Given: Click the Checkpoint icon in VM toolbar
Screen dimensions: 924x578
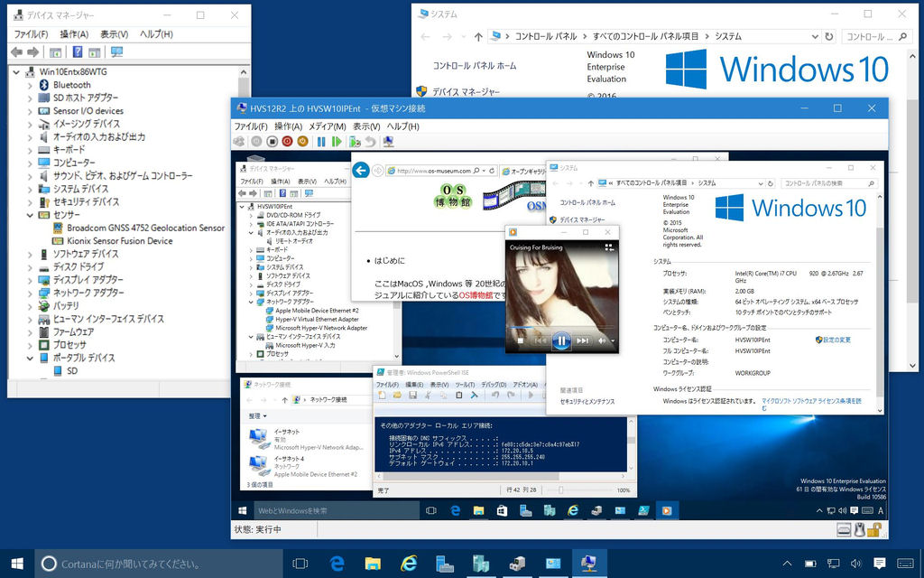Looking at the screenshot, I should point(354,142).
